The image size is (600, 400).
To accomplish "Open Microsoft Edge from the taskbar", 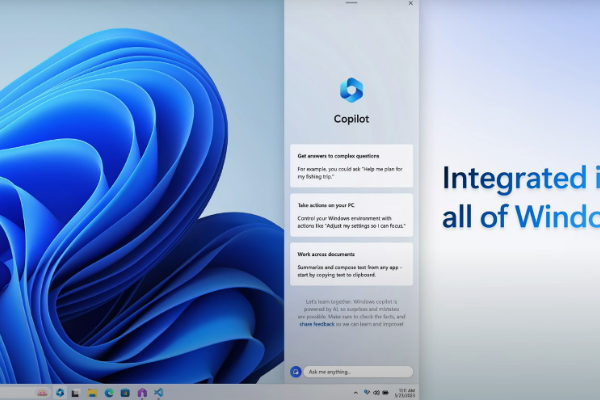I will point(109,393).
